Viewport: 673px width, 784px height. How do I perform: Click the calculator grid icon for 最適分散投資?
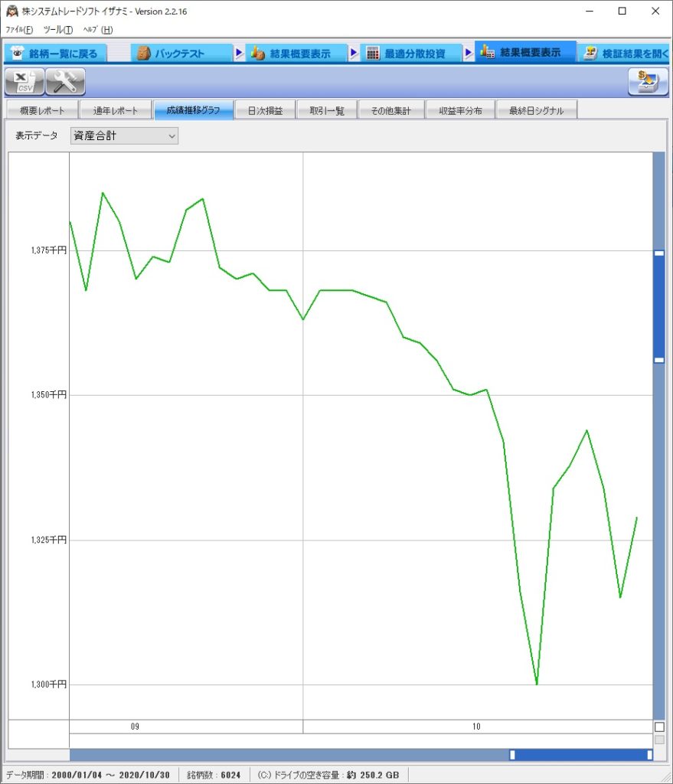[373, 54]
